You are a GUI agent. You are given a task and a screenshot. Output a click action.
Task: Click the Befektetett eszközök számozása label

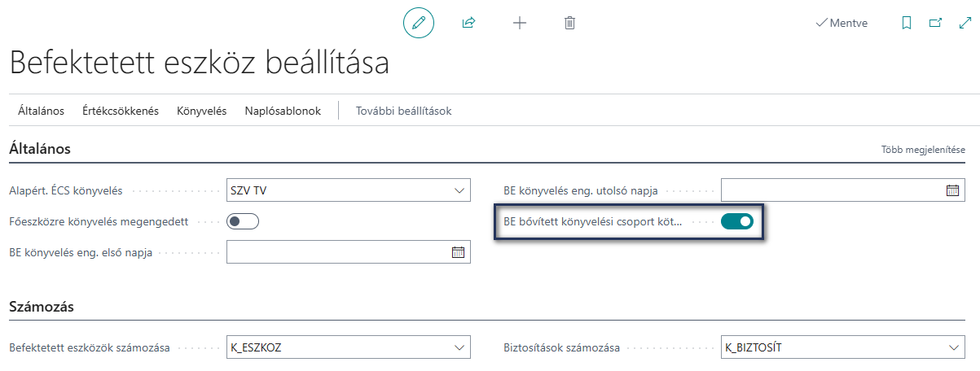point(90,347)
